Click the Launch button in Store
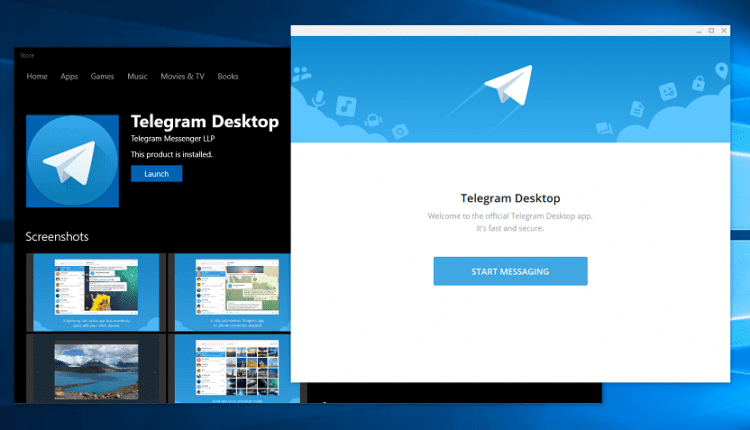The image size is (750, 430). [x=156, y=174]
